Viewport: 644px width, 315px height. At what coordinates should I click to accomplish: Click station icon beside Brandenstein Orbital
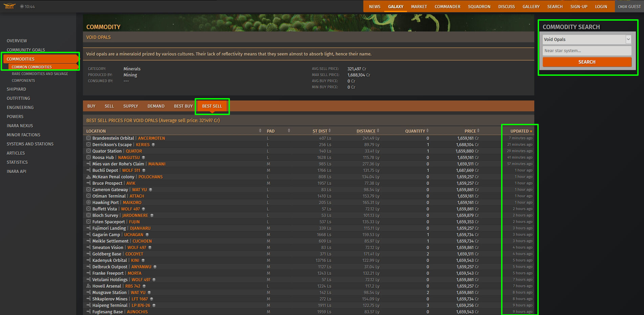click(88, 138)
